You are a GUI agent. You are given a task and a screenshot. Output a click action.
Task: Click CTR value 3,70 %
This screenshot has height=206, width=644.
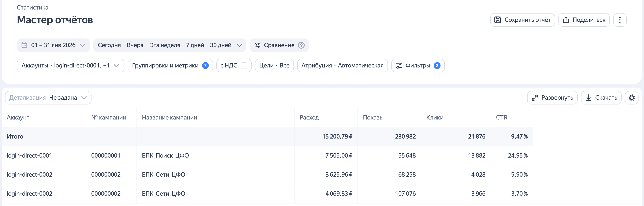click(520, 194)
